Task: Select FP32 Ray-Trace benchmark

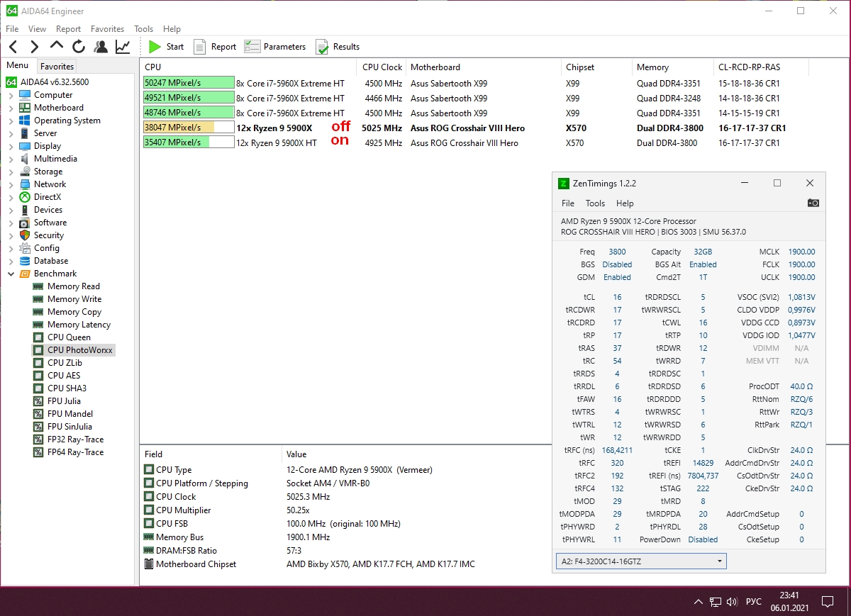Action: pyautogui.click(x=75, y=439)
